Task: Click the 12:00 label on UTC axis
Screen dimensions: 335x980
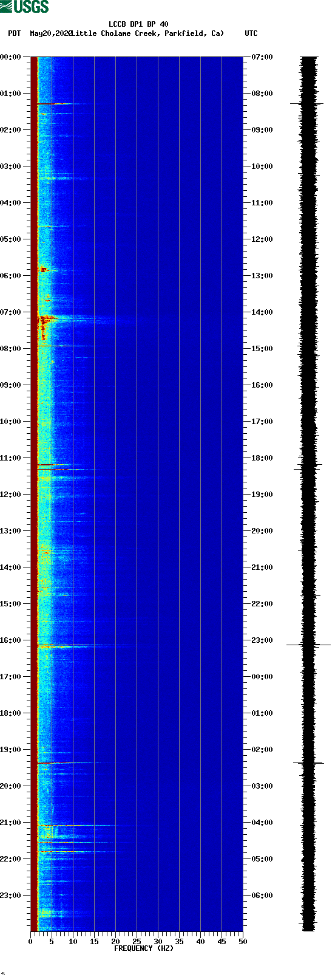Action: 262,239
